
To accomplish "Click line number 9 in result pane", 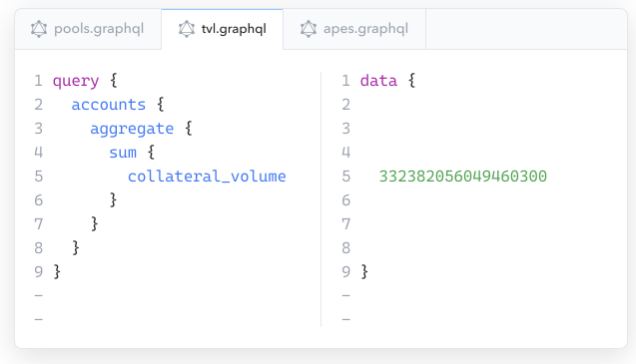I will click(x=346, y=271).
